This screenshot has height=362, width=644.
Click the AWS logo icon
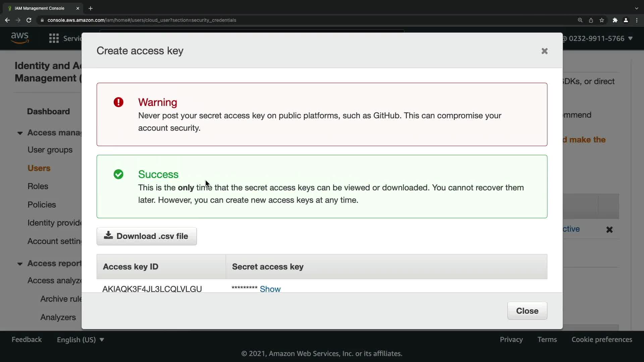click(20, 38)
